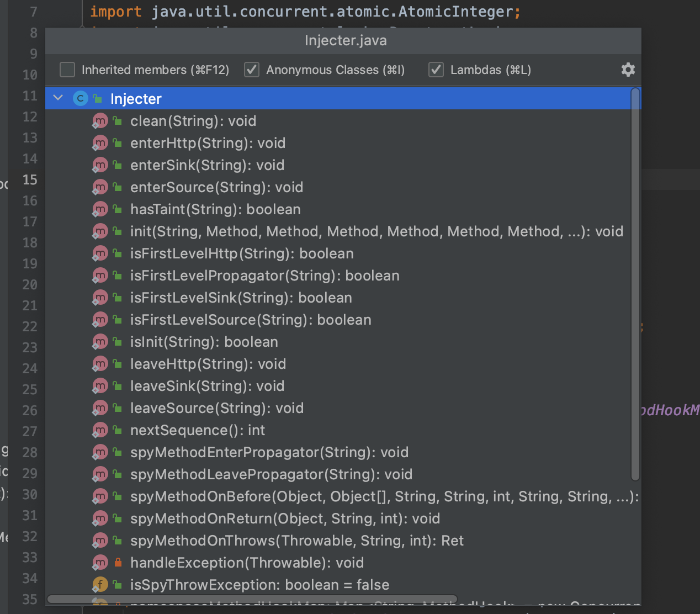Screen dimensions: 700x614
Task: Click field icon next to isSpyThrowException
Action: [x=100, y=585]
